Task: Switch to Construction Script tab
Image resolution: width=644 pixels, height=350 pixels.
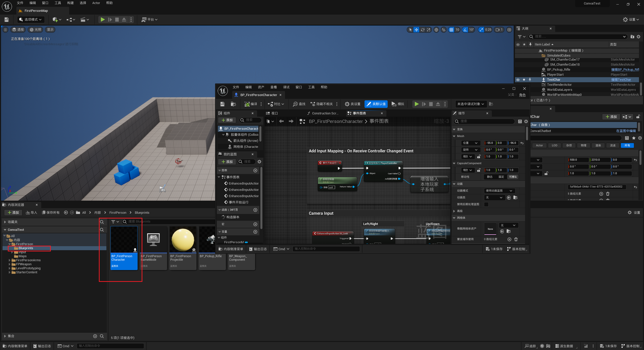Action: click(323, 113)
